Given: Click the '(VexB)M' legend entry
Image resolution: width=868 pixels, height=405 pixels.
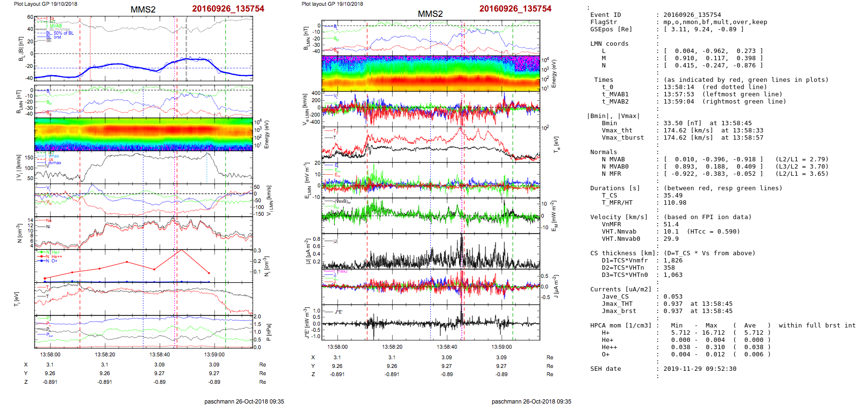Looking at the screenshot, I should (x=343, y=201).
